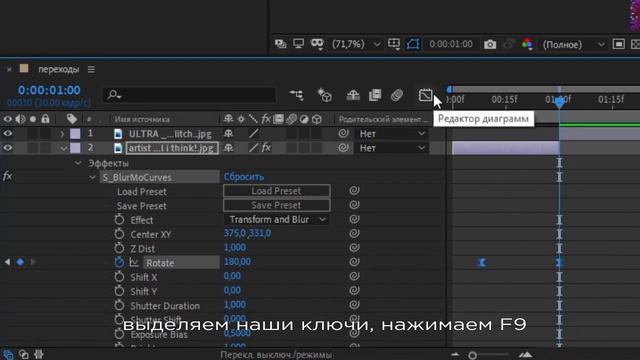The width and height of the screenshot is (640, 360).
Task: Open parent dropdown for artist layer
Action: [392, 148]
